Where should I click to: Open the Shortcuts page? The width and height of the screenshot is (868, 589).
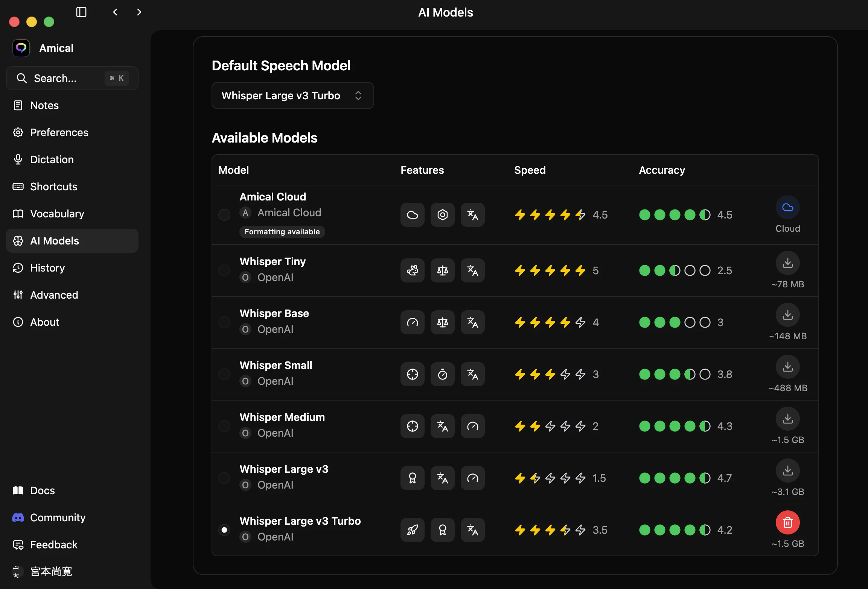point(72,187)
